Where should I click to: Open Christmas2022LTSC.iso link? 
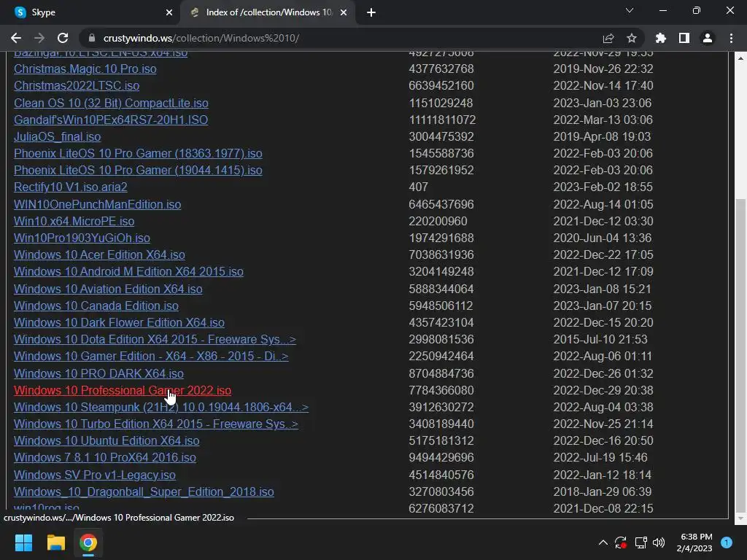(76, 86)
